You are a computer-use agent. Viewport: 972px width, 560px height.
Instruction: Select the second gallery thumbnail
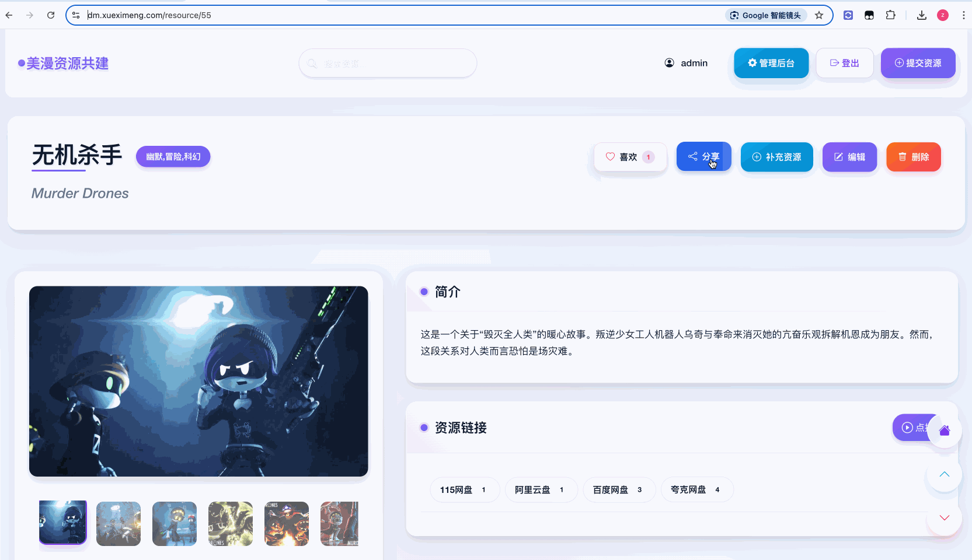[x=119, y=524]
